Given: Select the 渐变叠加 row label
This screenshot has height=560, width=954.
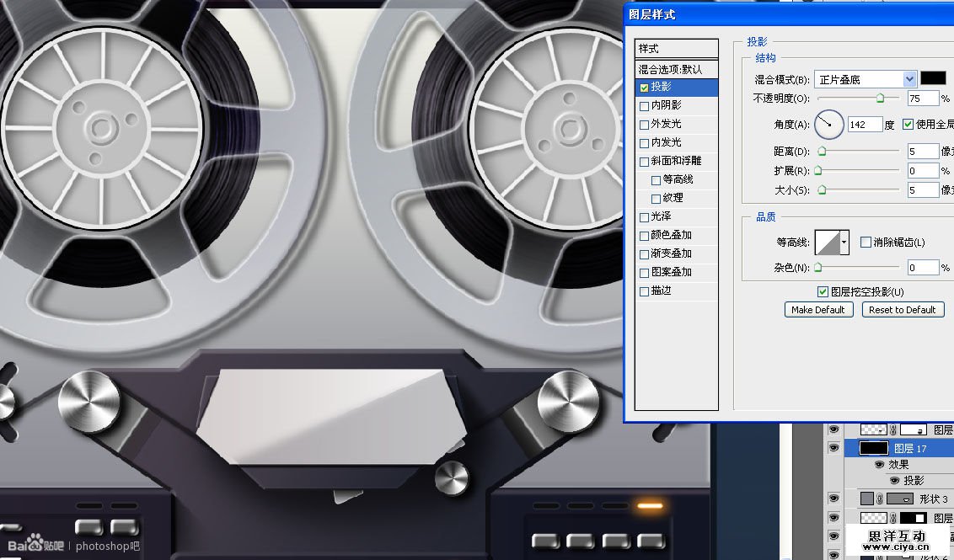Looking at the screenshot, I should point(671,253).
